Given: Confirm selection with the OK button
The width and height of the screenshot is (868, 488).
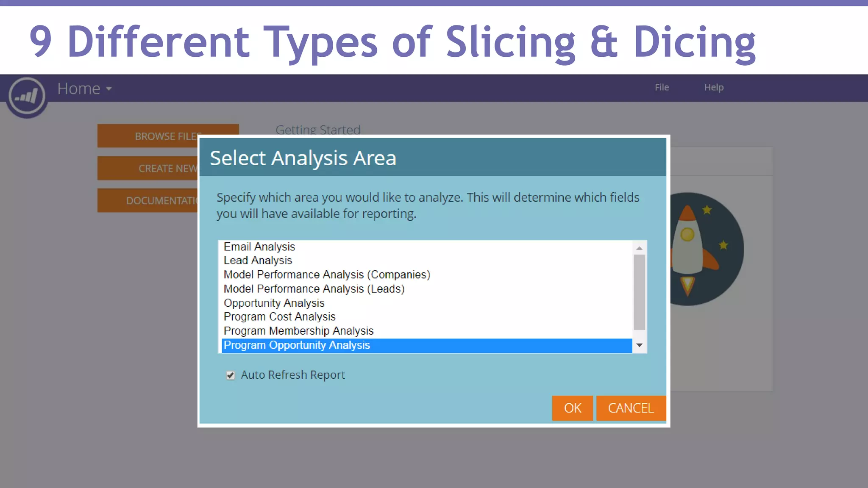Looking at the screenshot, I should coord(572,408).
